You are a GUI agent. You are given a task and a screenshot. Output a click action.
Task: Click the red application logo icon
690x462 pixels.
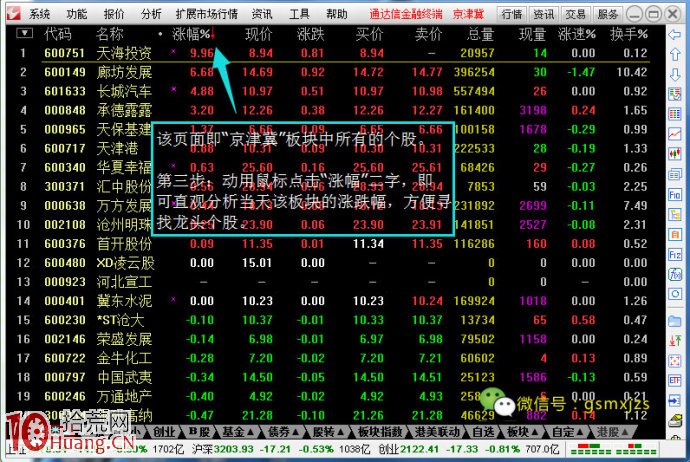[14, 13]
